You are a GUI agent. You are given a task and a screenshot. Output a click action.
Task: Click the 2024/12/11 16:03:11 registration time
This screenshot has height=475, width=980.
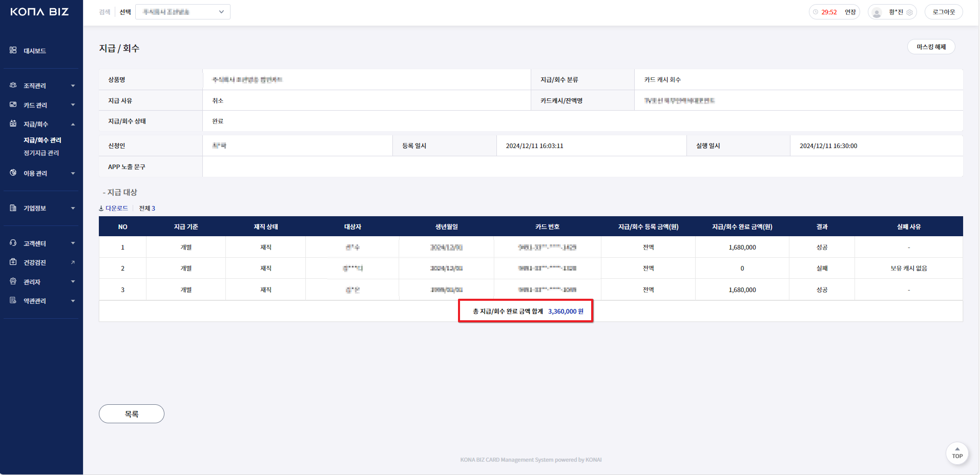[534, 146]
